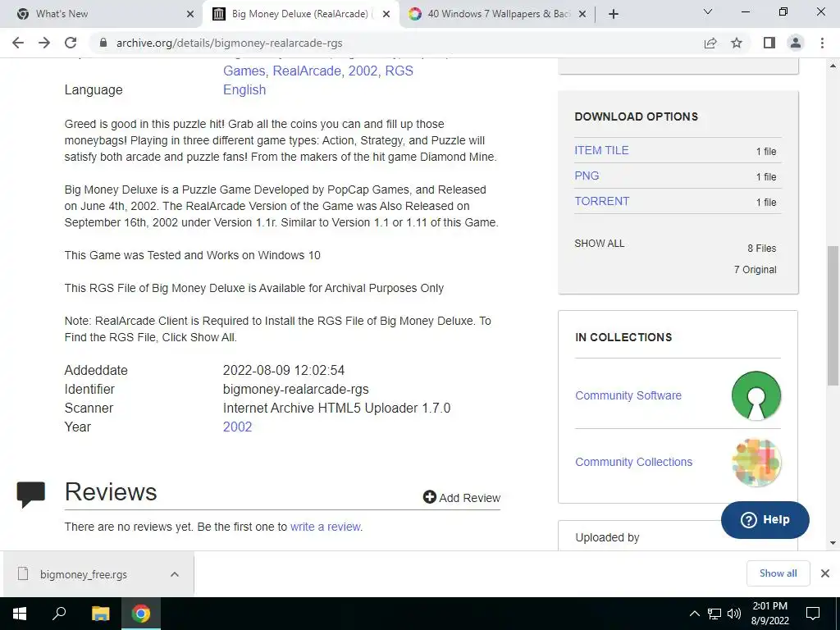Show hidden system tray icons
Image resolution: width=840 pixels, height=630 pixels.
(694, 614)
